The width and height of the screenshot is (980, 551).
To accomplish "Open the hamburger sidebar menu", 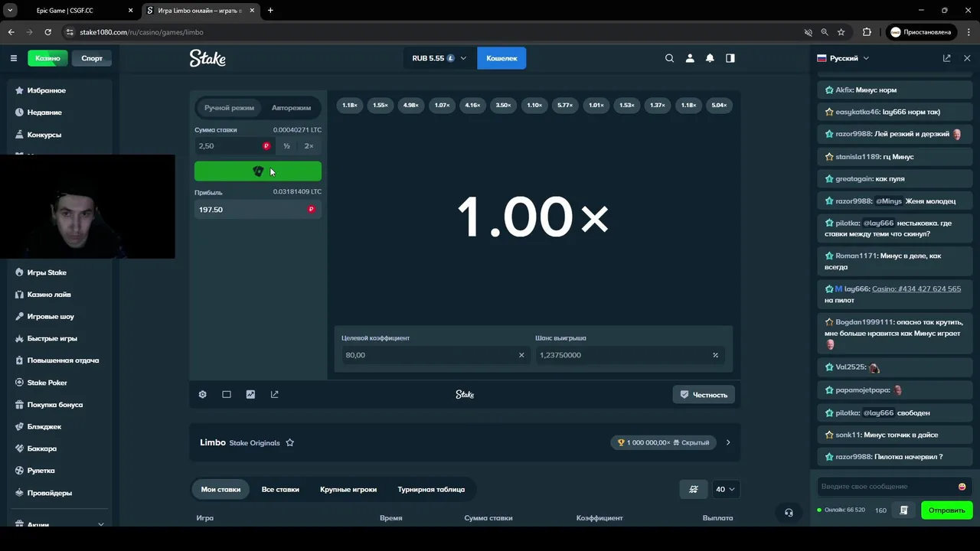I will pos(13,58).
